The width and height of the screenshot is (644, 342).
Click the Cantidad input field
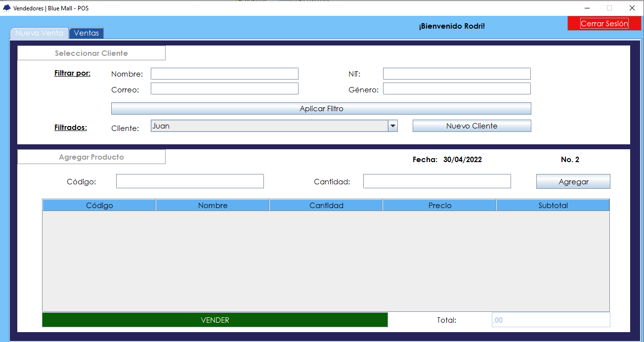[436, 181]
